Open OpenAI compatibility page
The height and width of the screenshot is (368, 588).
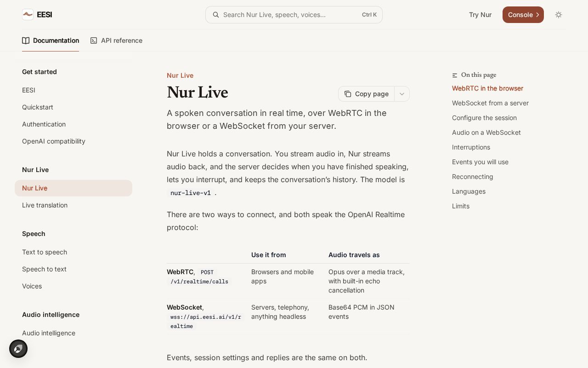(73, 141)
